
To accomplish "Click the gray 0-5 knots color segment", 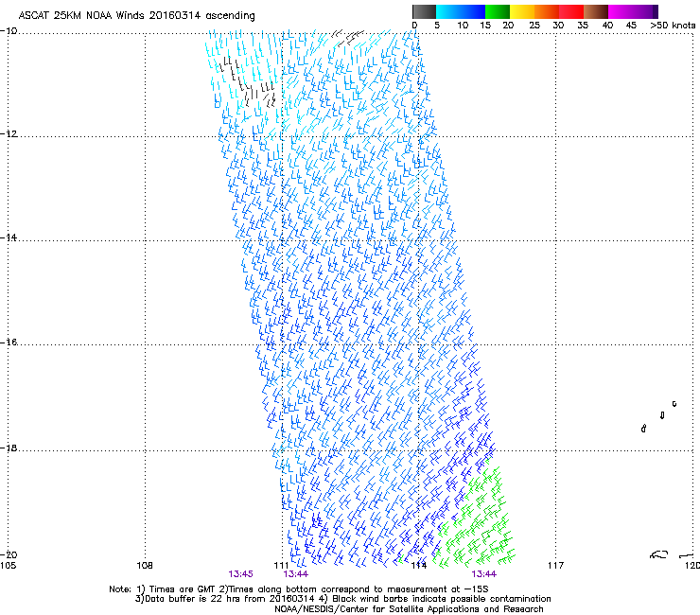I will tap(424, 11).
